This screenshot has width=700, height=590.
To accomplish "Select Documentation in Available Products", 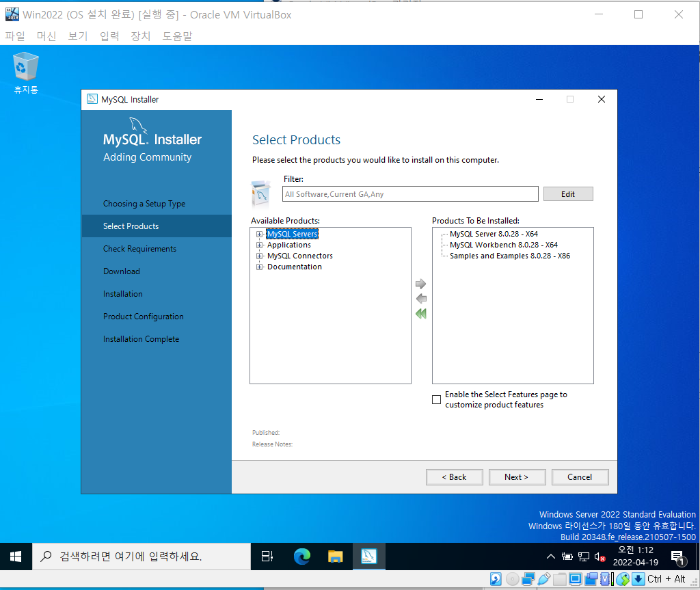I will 294,267.
